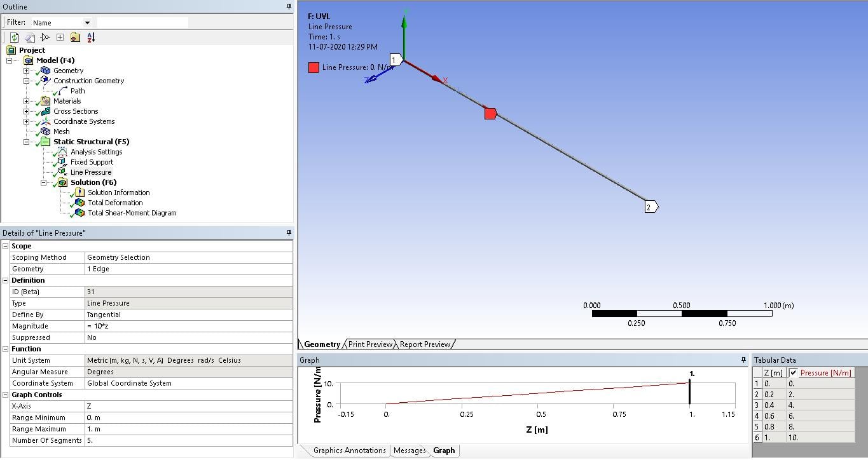Open the Messages tab at bottom

pos(409,450)
